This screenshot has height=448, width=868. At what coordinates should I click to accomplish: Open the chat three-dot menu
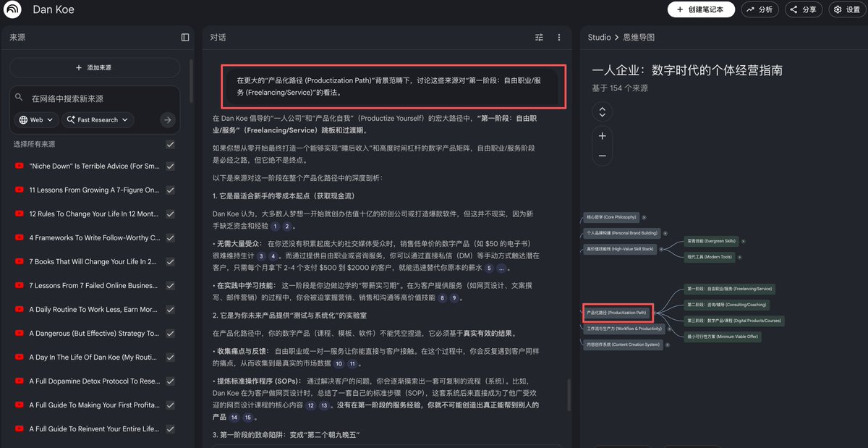[559, 37]
